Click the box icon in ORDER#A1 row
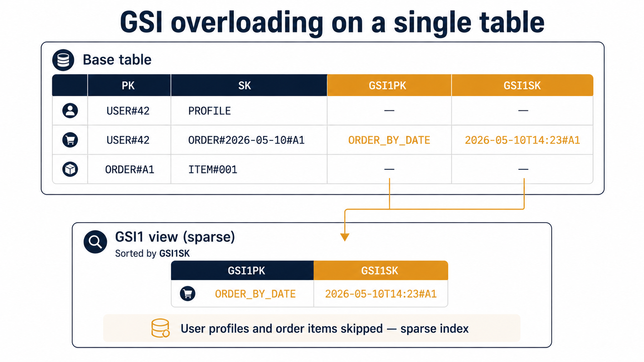 point(70,169)
